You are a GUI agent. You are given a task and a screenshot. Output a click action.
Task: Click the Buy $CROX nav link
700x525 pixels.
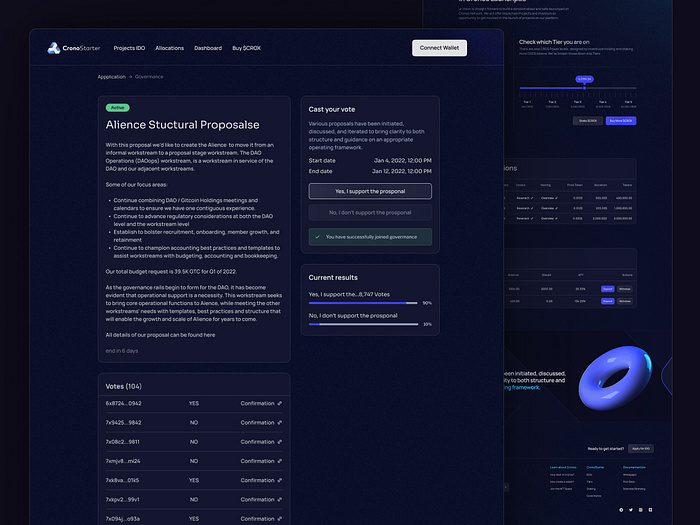point(246,48)
